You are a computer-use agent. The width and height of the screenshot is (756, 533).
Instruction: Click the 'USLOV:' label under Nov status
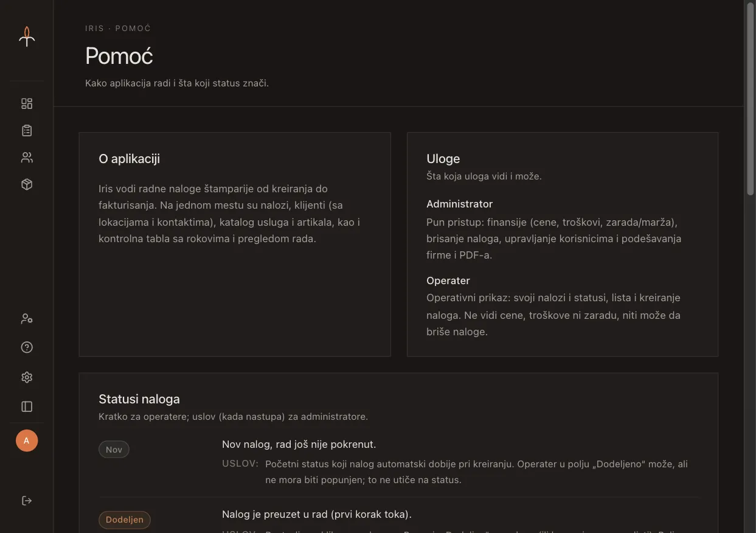pyautogui.click(x=240, y=464)
